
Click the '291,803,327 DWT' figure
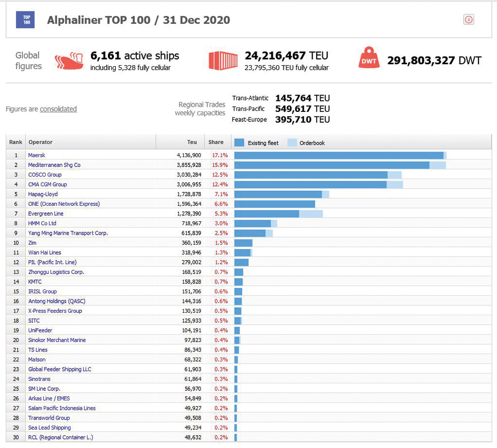click(434, 60)
